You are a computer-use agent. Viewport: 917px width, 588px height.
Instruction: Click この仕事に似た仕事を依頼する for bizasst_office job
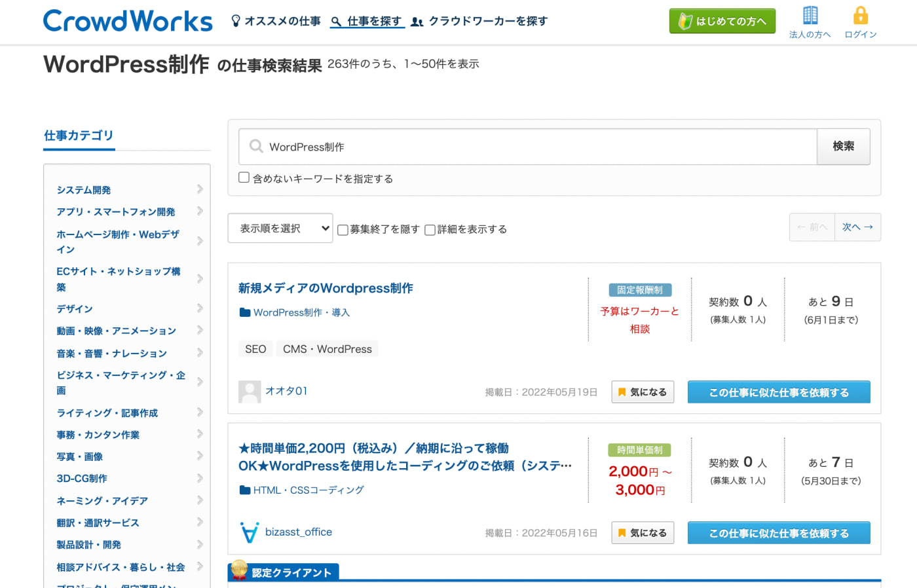779,533
